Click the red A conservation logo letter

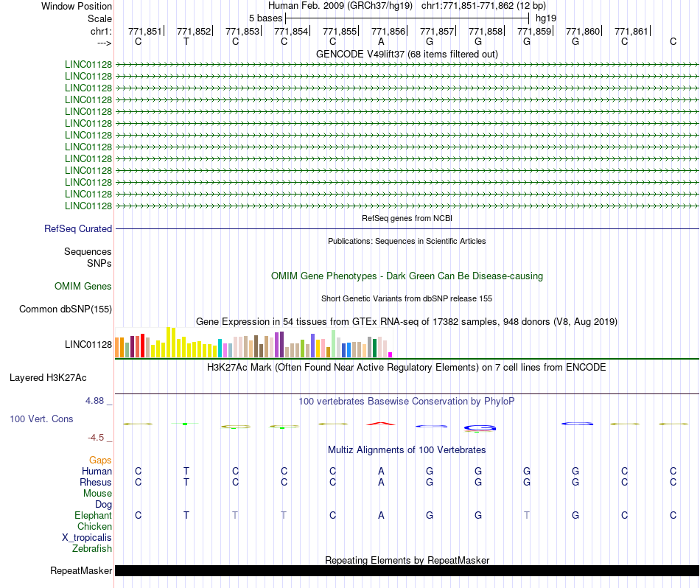[x=381, y=423]
